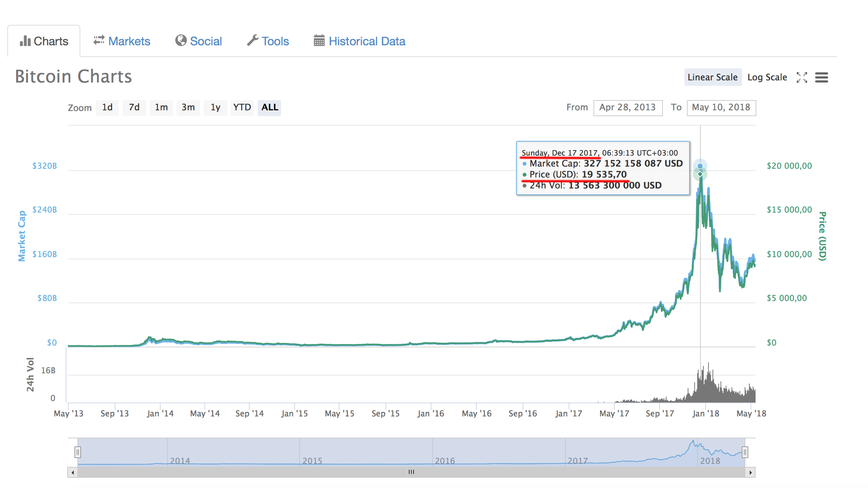
Task: Click the right navigator range handle
Action: (x=745, y=452)
